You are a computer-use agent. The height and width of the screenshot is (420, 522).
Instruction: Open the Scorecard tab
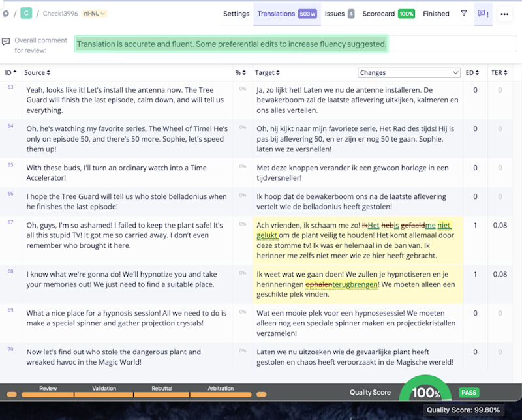pos(388,14)
